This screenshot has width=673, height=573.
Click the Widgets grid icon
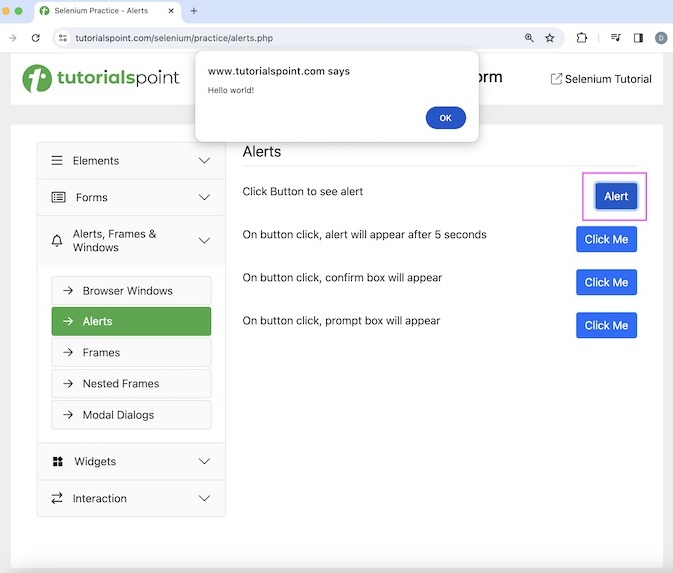click(58, 461)
